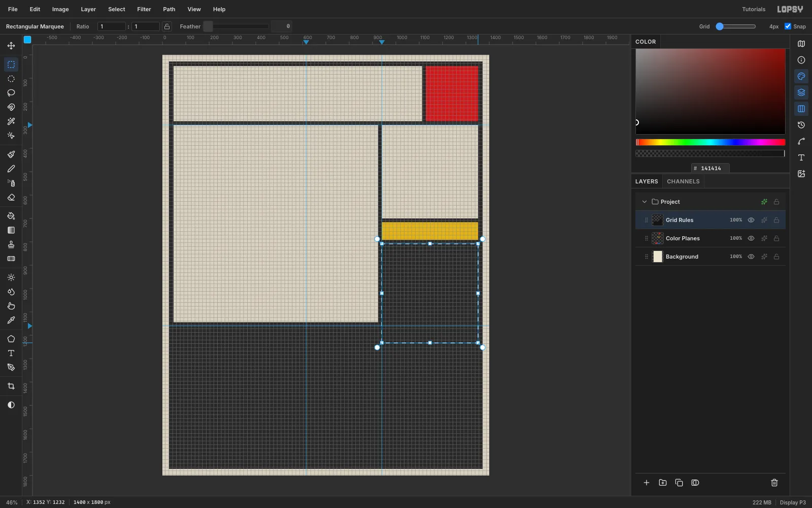Hide the Color Planes layer

pyautogui.click(x=751, y=238)
